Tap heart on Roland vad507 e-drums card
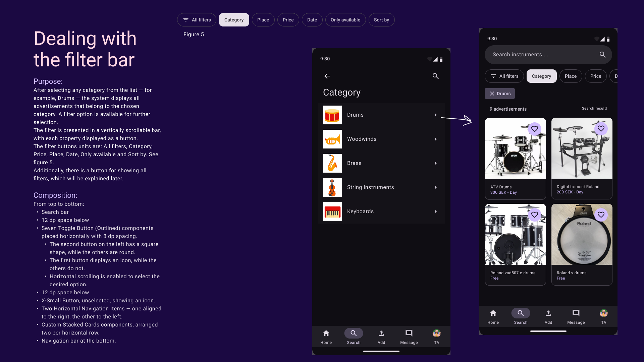The height and width of the screenshot is (362, 644). point(534,215)
